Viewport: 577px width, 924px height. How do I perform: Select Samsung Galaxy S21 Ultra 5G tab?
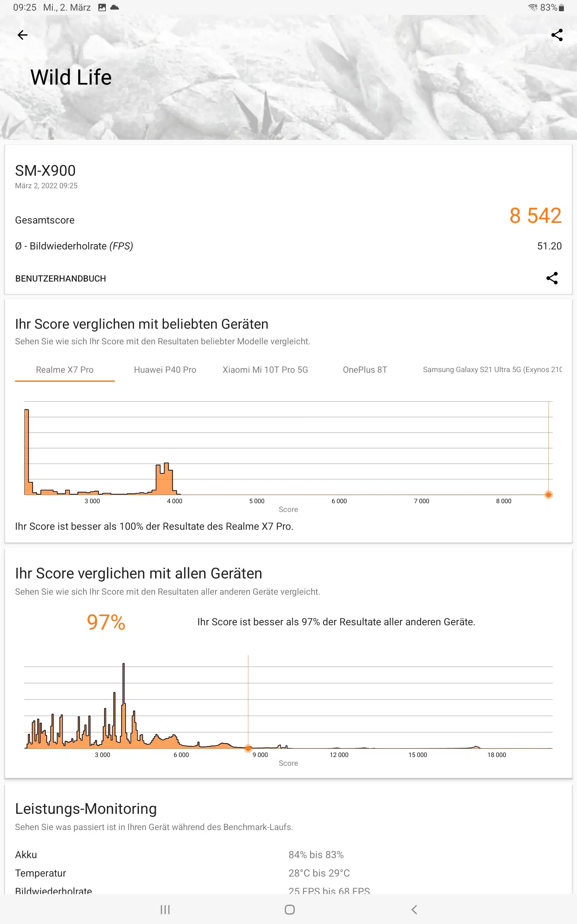coord(492,370)
